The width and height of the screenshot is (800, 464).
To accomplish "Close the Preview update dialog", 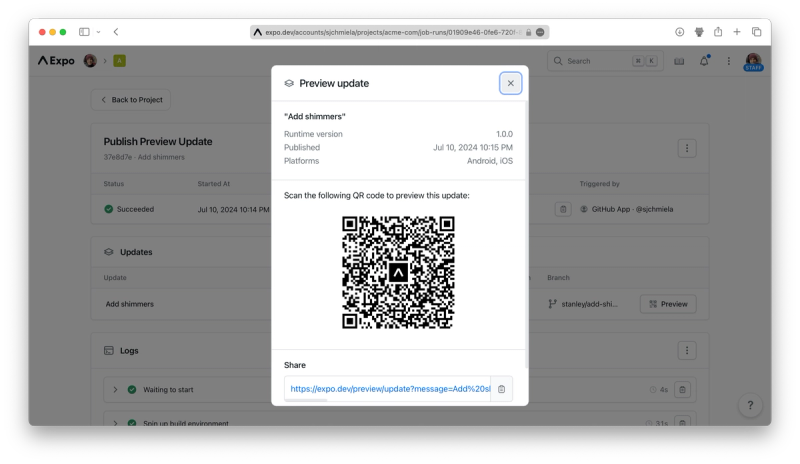I will 510,83.
